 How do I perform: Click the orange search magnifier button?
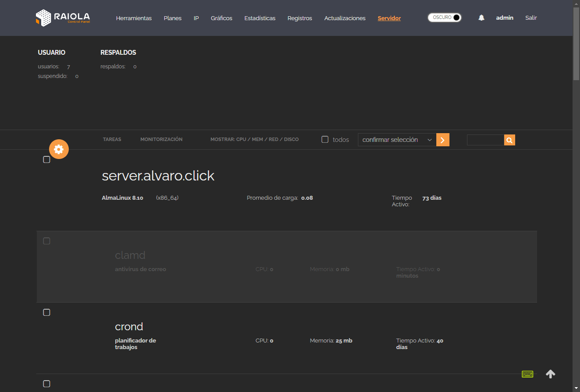pyautogui.click(x=509, y=140)
